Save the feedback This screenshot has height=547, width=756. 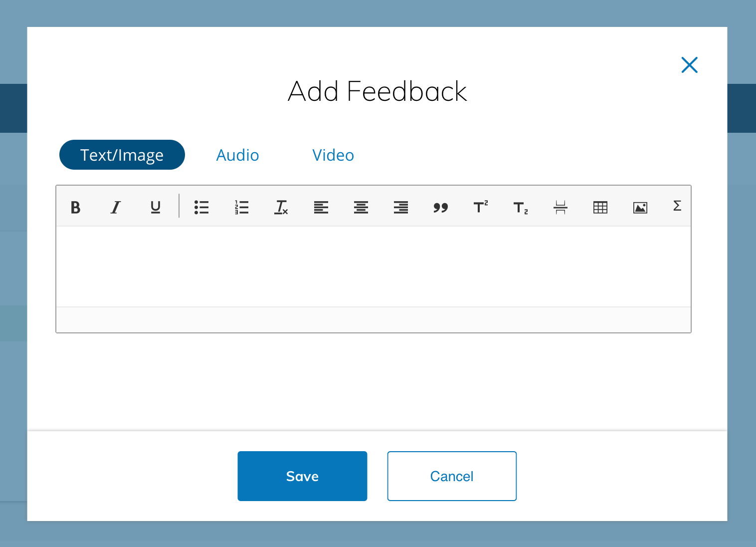[302, 476]
